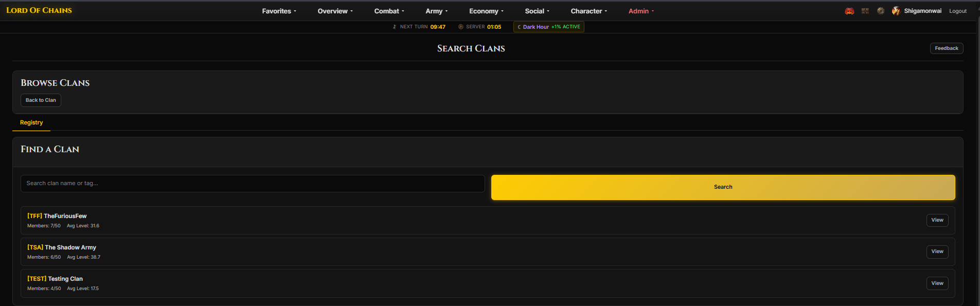
Task: Click the Next Turn 09:47 timer
Action: click(423, 27)
